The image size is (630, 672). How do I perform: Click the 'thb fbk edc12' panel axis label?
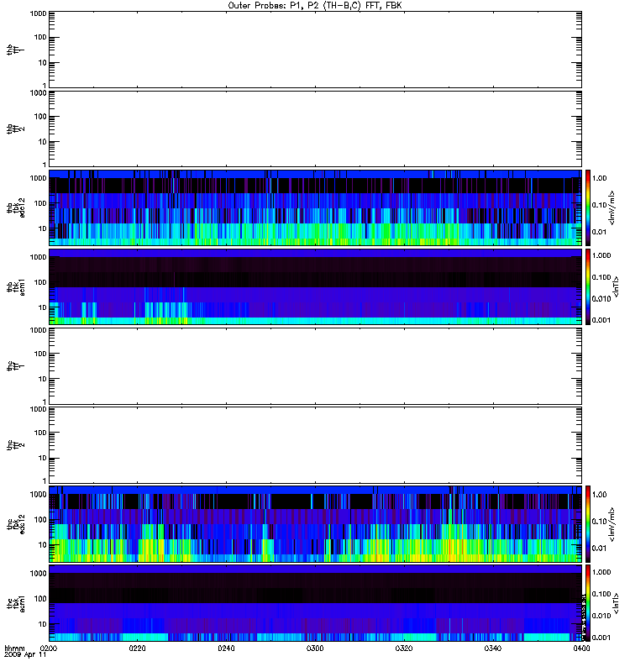(x=16, y=207)
